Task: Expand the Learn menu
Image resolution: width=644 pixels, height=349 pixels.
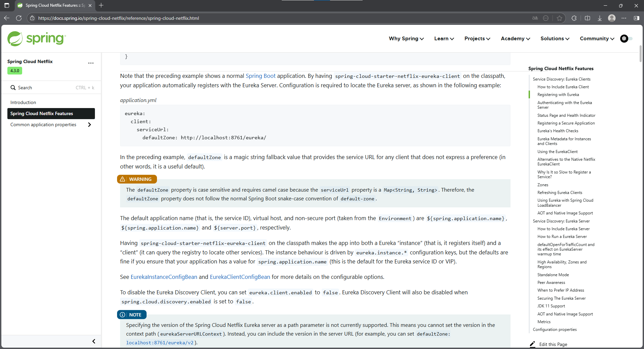Action: (x=444, y=39)
